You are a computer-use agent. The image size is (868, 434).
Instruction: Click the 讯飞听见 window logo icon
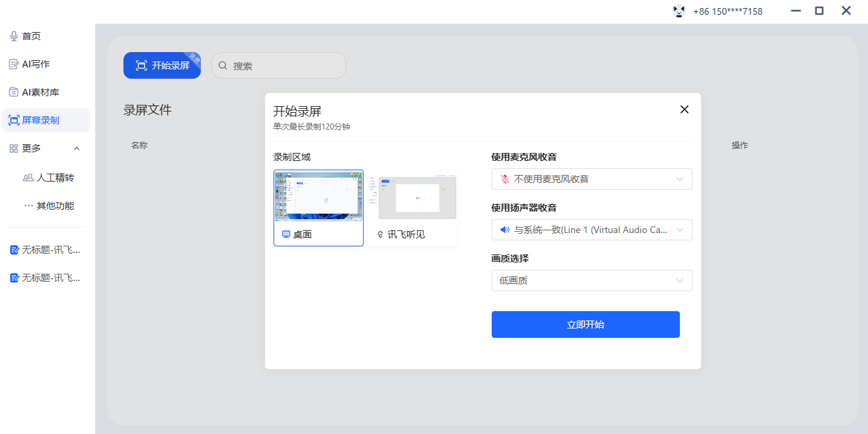coord(380,234)
